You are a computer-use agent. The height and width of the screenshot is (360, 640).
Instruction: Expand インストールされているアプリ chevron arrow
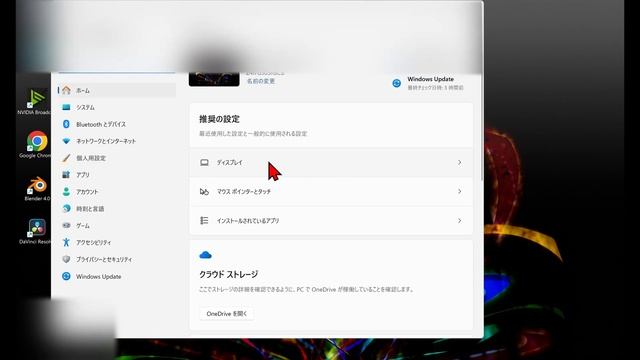pyautogui.click(x=460, y=221)
